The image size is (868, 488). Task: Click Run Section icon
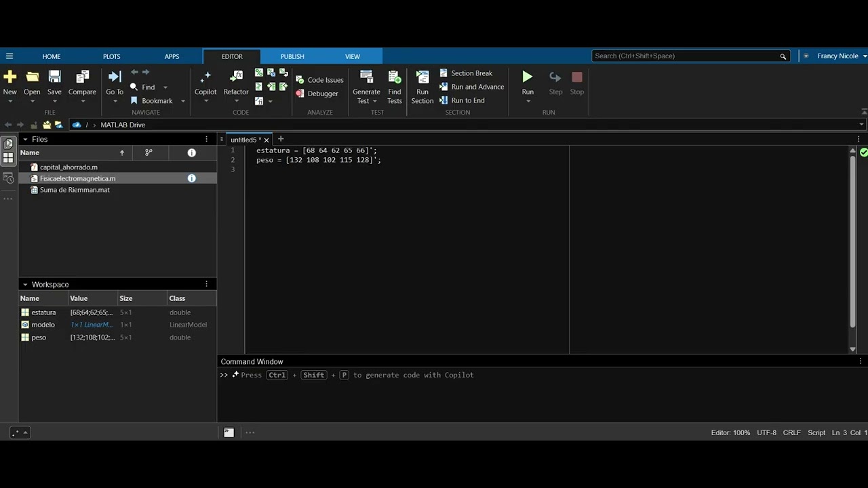[422, 77]
